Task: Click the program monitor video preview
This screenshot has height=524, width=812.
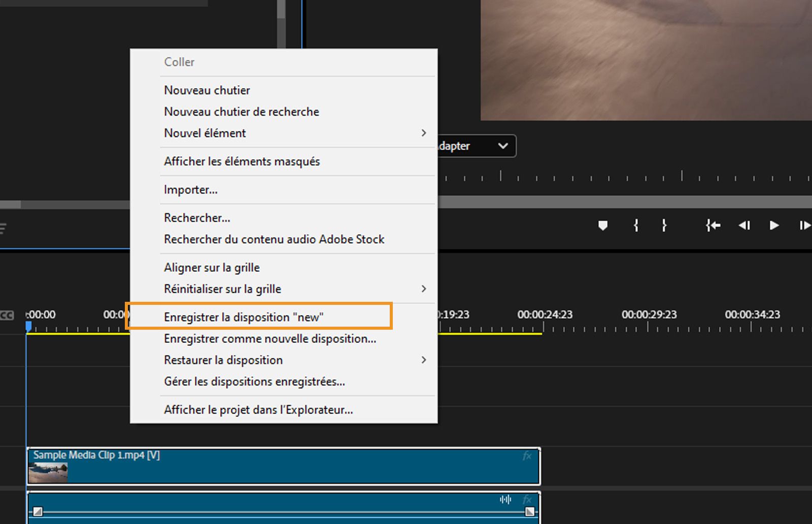Action: pos(646,60)
